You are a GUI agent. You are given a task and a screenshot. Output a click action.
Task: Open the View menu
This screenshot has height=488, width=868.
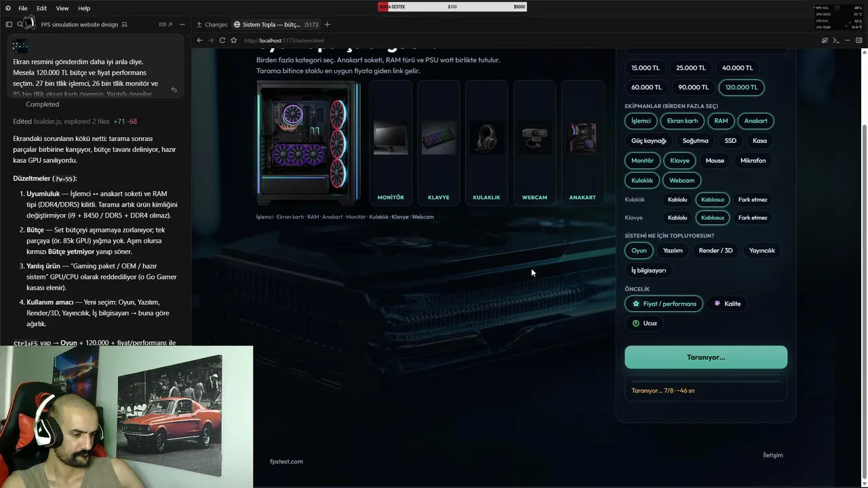[x=62, y=8]
